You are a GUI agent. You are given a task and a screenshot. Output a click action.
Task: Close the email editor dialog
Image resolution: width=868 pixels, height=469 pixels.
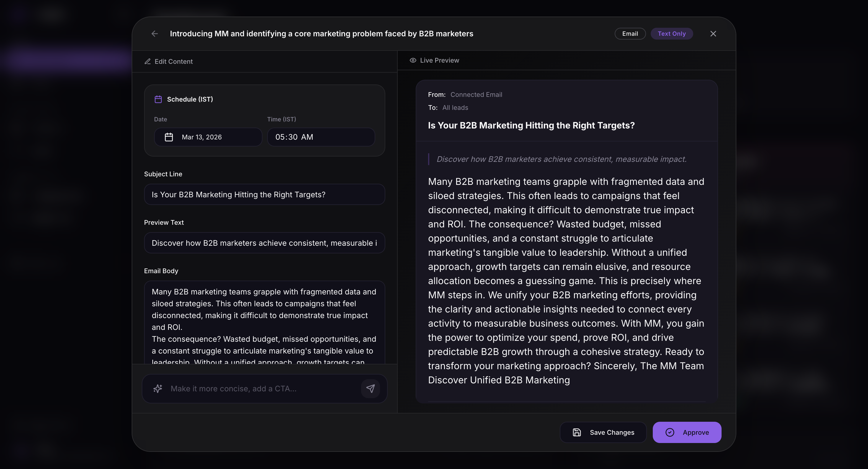click(x=713, y=34)
